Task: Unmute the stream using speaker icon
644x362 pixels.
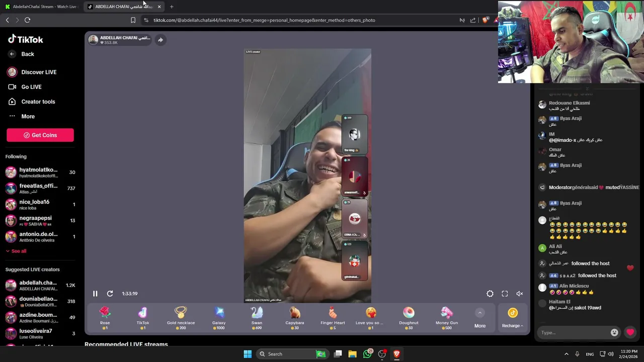Action: 520,294
